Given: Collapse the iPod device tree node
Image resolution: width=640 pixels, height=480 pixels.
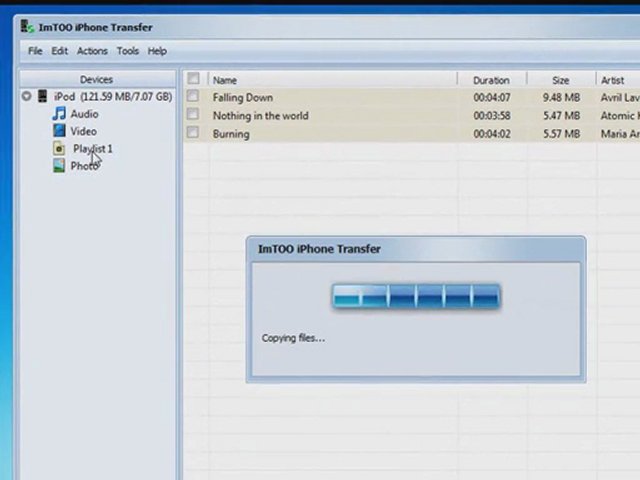Looking at the screenshot, I should [x=27, y=97].
